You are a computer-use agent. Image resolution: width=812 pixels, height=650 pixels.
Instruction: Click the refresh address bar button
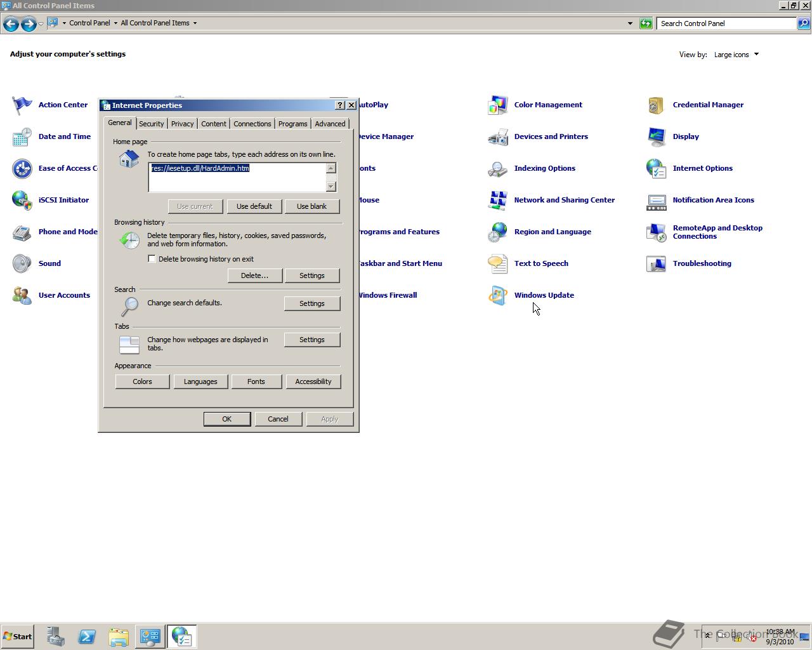[646, 23]
